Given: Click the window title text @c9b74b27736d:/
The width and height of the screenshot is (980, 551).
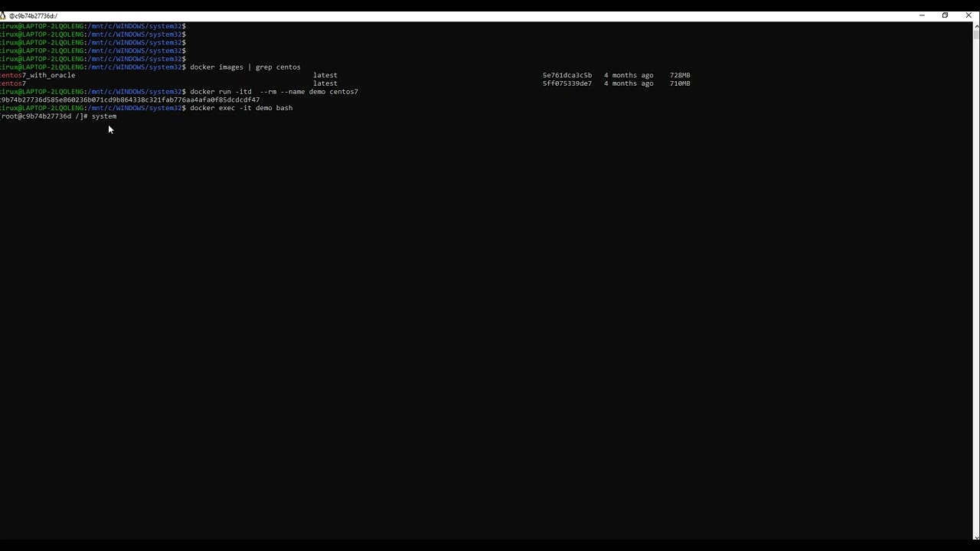Looking at the screenshot, I should coord(33,16).
